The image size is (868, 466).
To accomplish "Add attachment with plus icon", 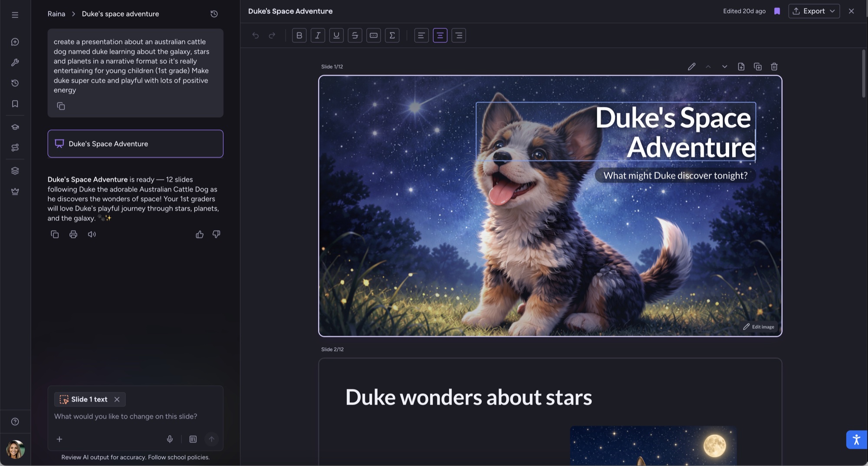I will (x=59, y=439).
